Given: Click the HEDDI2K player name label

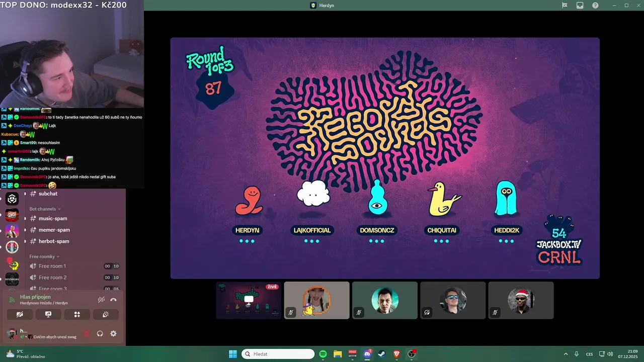Looking at the screenshot, I should (x=506, y=230).
